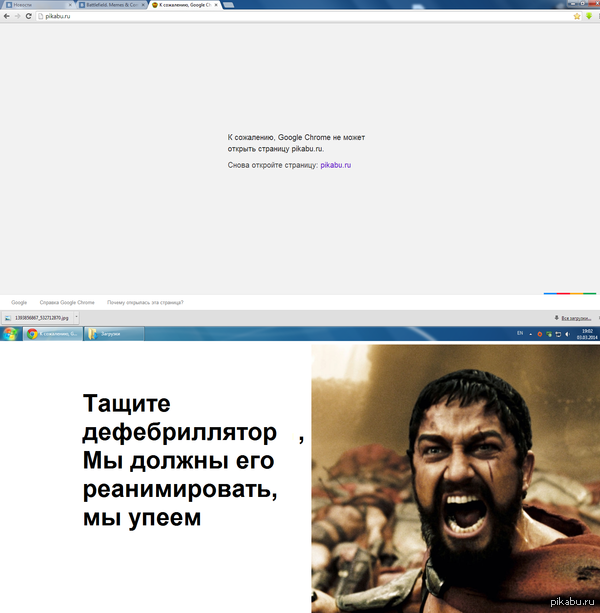This screenshot has width=600, height=613.
Task: Minimize the Chrome window
Action: (573, 3)
